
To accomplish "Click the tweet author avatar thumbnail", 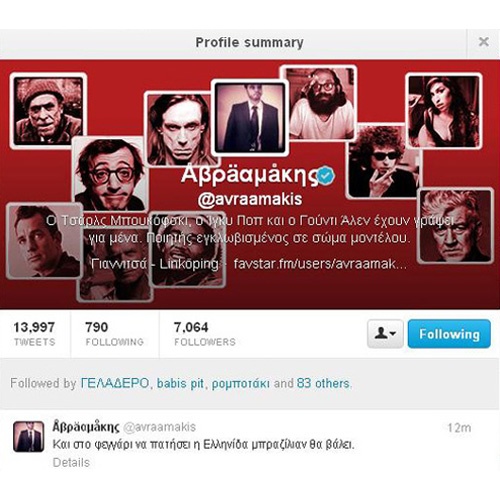I will click(28, 436).
